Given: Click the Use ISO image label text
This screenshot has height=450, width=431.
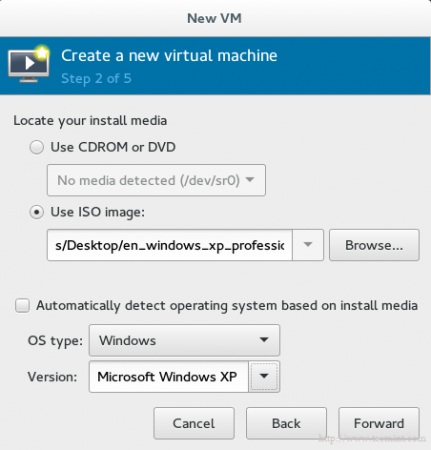Looking at the screenshot, I should 98,212.
